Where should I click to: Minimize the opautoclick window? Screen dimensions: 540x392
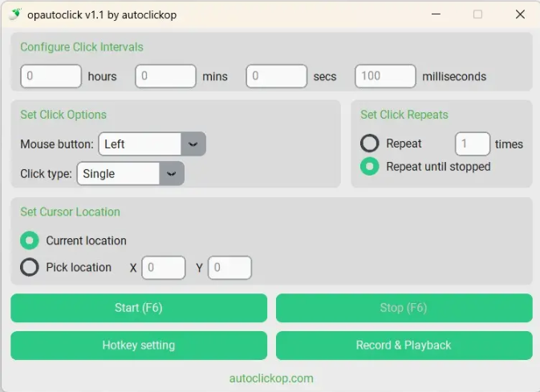click(436, 14)
